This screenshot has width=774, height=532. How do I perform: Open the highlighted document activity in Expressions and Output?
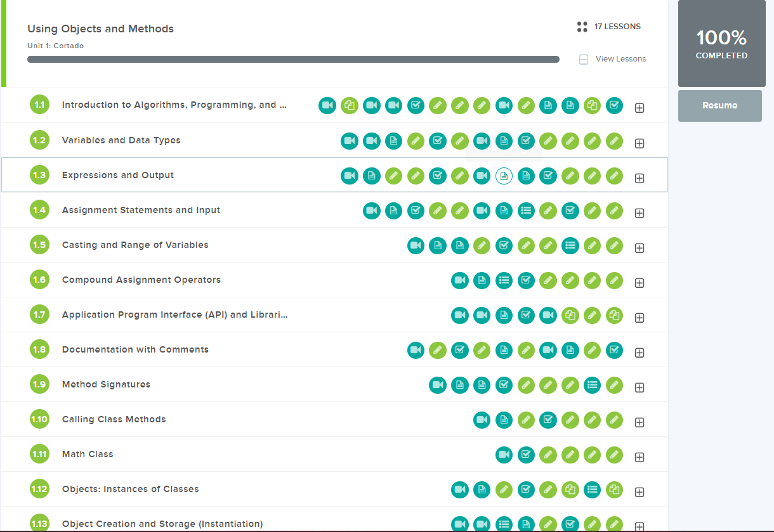[x=504, y=176]
